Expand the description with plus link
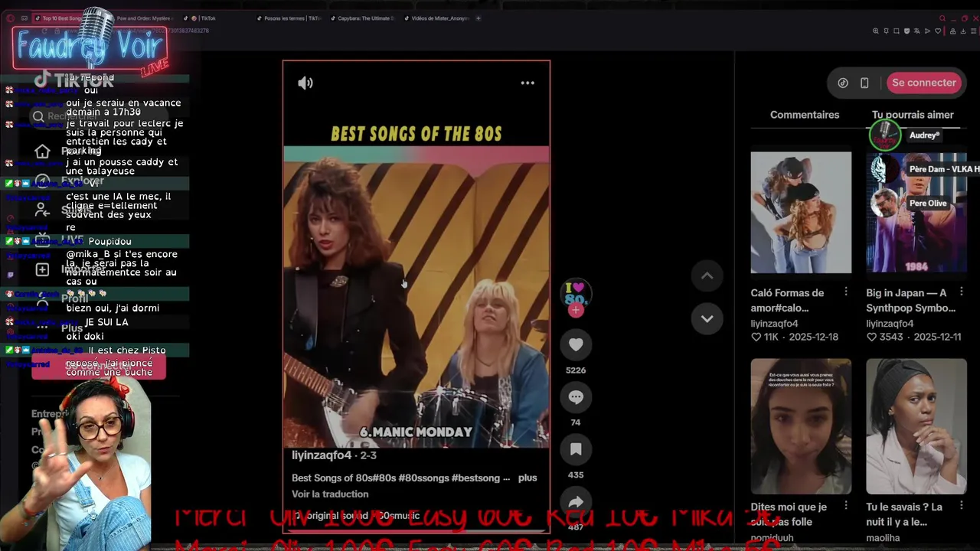This screenshot has width=980, height=551. tap(528, 478)
